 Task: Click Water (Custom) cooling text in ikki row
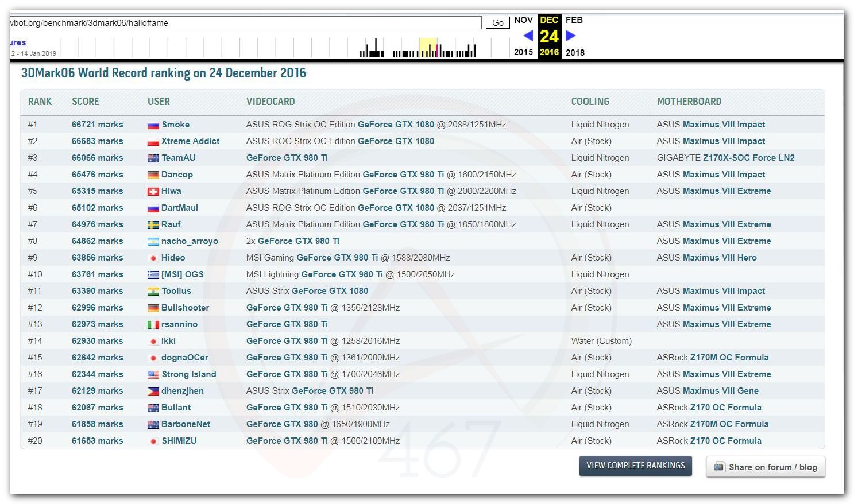point(601,341)
